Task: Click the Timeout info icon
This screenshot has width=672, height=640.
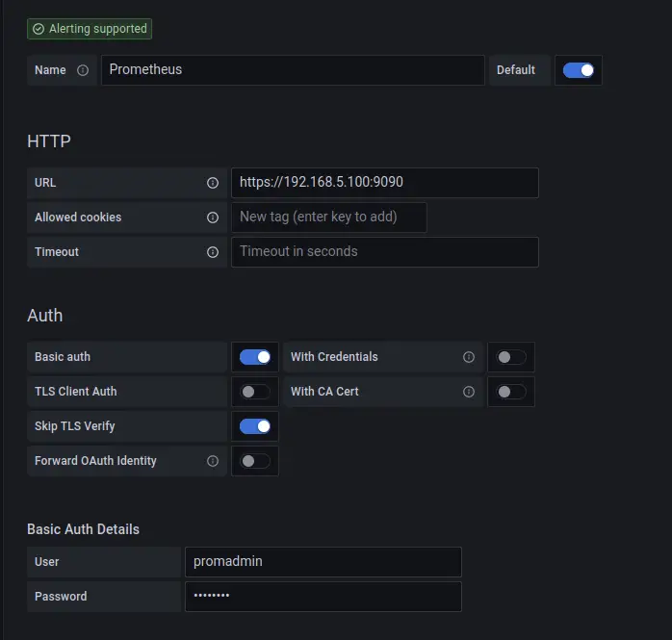Action: [x=213, y=252]
